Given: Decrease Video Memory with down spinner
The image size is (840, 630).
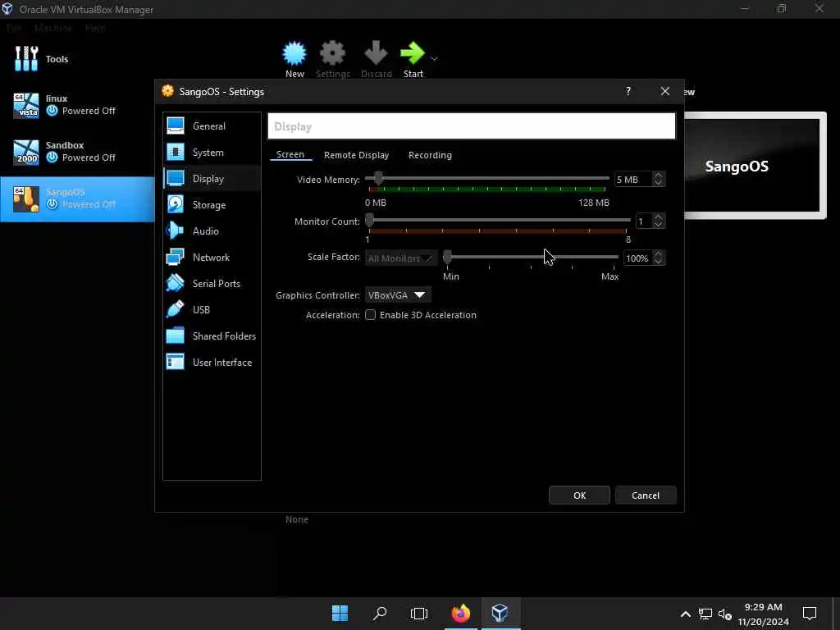Looking at the screenshot, I should click(659, 183).
